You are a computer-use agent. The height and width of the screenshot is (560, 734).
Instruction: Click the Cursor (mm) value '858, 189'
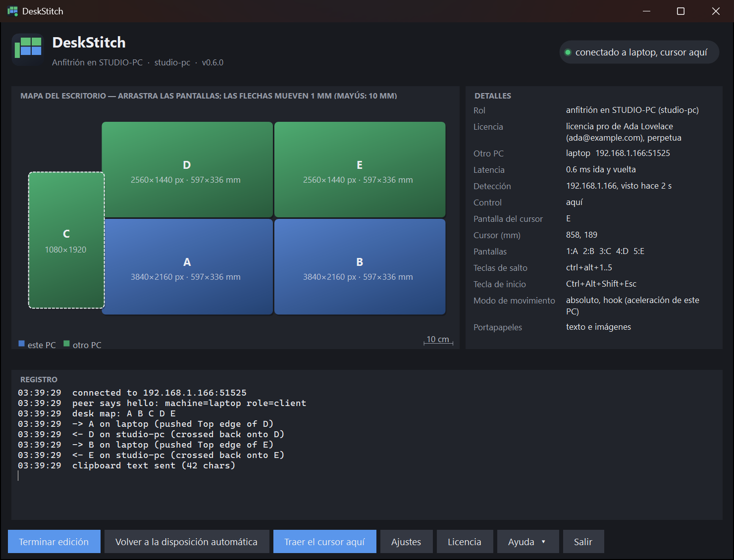point(581,235)
